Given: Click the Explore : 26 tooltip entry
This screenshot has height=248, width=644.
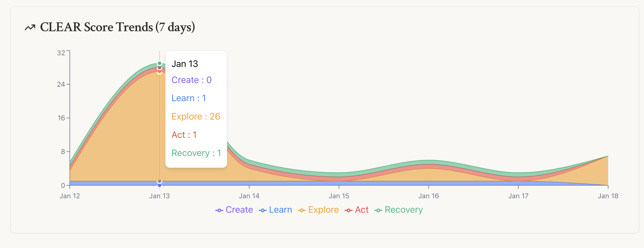Looking at the screenshot, I should (x=196, y=116).
